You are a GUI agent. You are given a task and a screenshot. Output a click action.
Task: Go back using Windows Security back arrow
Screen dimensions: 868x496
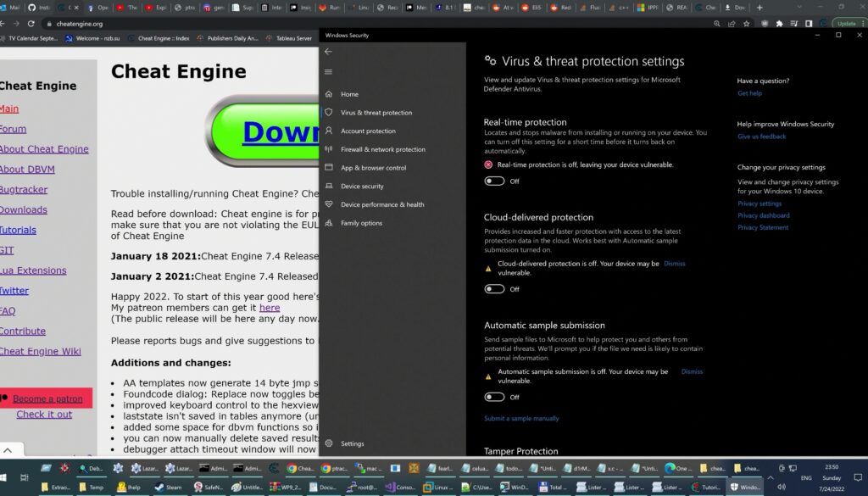[x=328, y=52]
